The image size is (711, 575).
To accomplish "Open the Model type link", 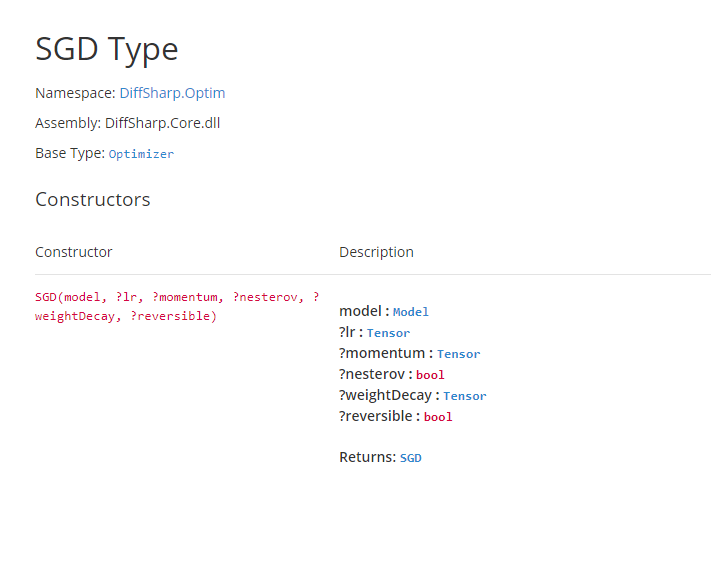I will coord(410,312).
